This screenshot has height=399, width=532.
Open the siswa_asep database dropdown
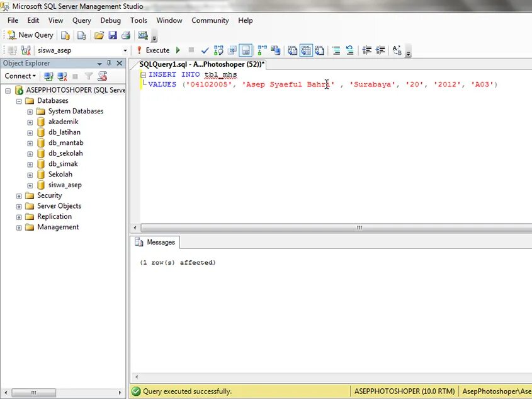tap(125, 50)
